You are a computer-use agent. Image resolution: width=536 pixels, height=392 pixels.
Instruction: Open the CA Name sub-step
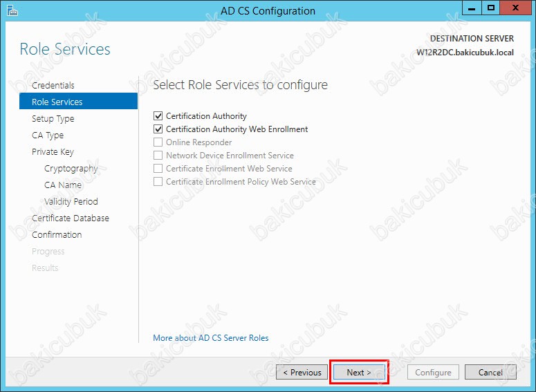tap(63, 185)
